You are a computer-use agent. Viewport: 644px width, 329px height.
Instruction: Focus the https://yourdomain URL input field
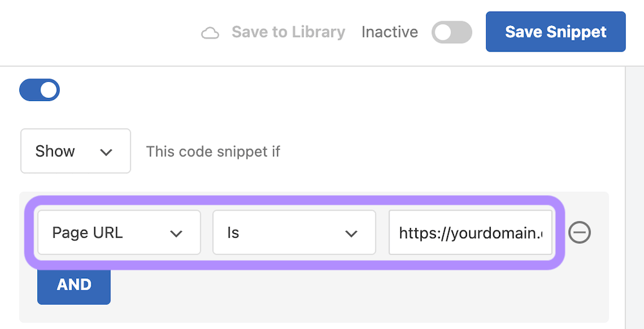tap(470, 232)
